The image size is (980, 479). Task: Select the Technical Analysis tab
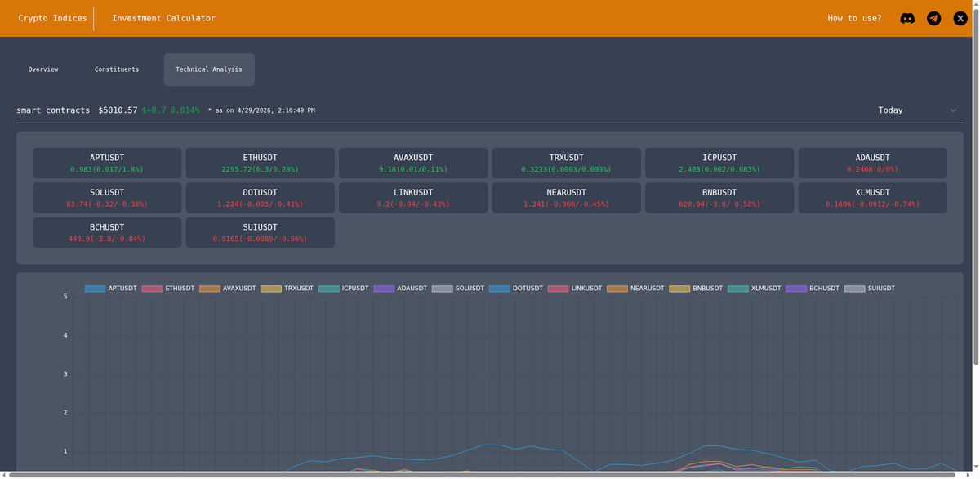tap(208, 69)
